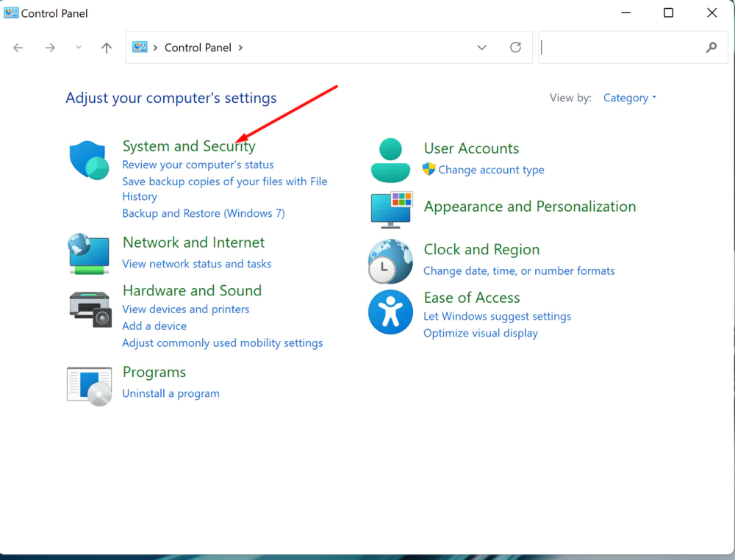Open the View by Category dropdown
The height and width of the screenshot is (560, 735).
click(x=629, y=98)
